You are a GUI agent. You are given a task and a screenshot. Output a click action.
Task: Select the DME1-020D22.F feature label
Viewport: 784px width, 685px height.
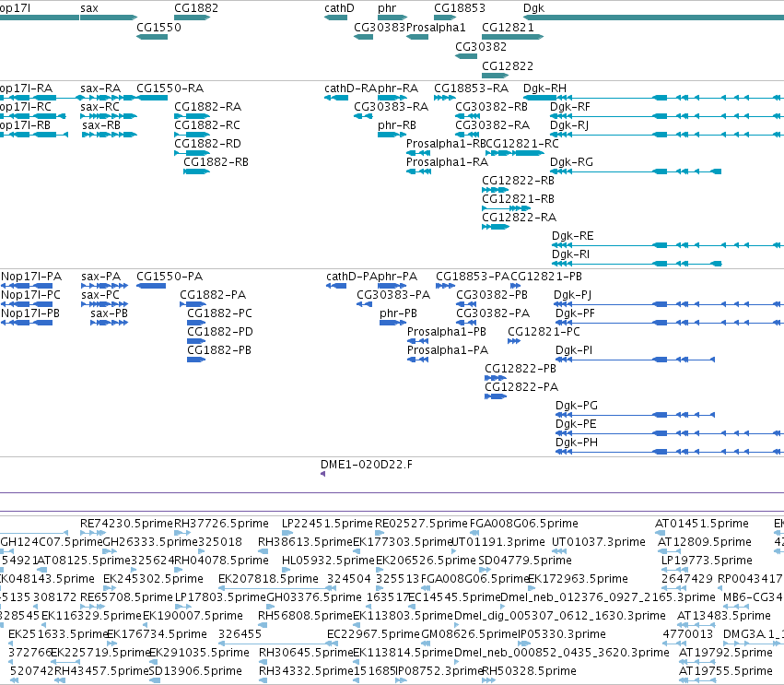367,465
